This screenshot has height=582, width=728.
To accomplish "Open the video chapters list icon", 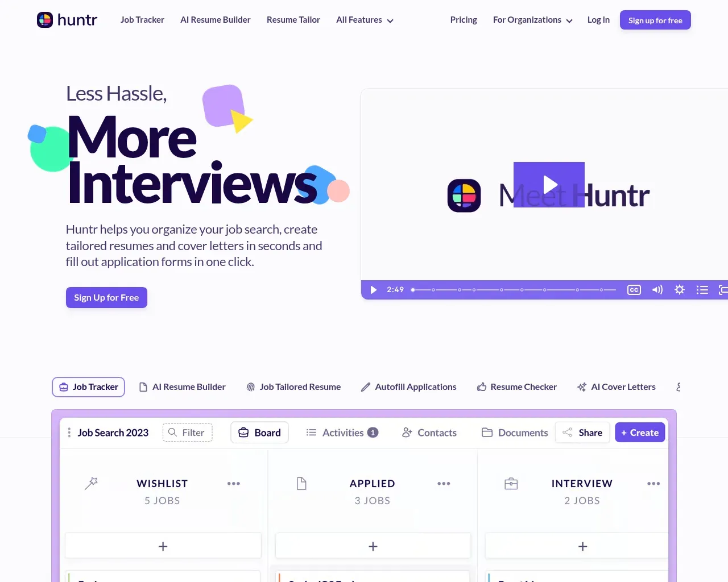I will point(702,290).
